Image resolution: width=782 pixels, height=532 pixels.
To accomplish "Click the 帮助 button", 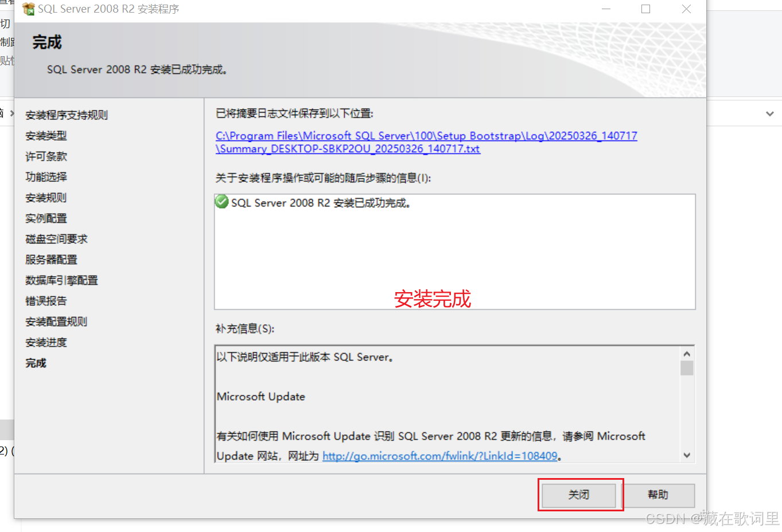I will (x=658, y=495).
